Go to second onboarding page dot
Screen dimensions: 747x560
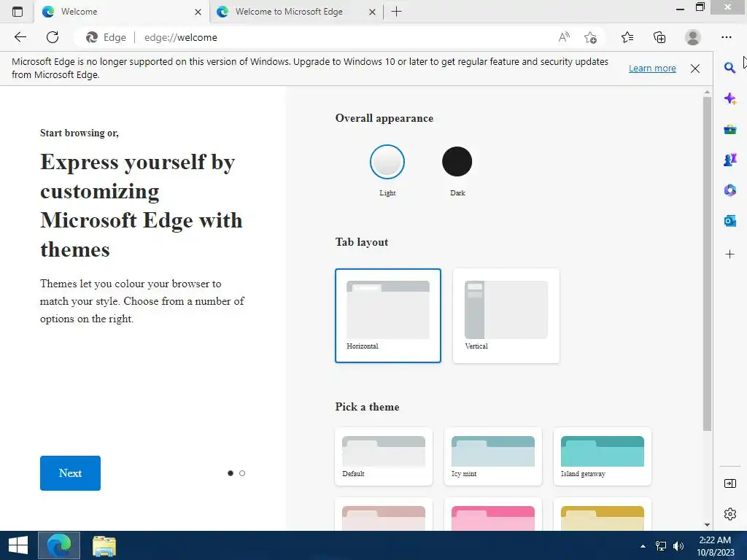click(x=242, y=472)
